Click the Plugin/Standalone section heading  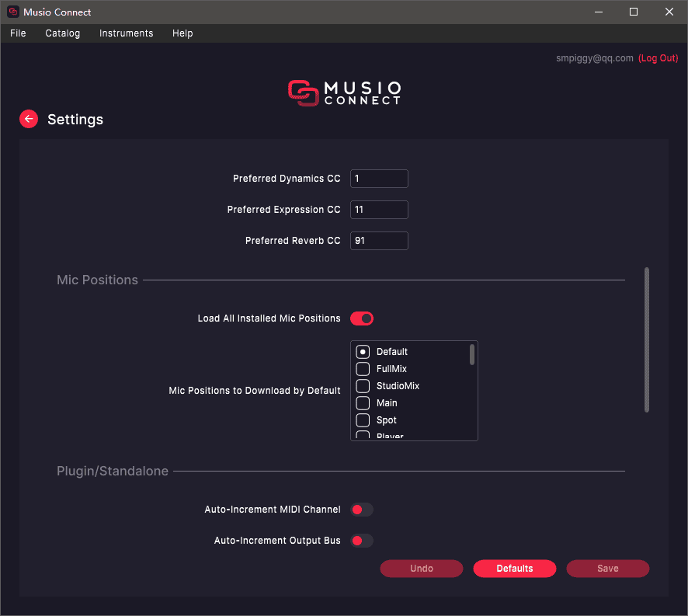click(x=113, y=471)
